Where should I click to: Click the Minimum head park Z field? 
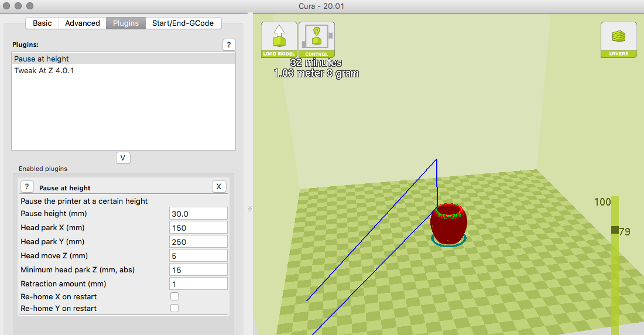pyautogui.click(x=198, y=269)
